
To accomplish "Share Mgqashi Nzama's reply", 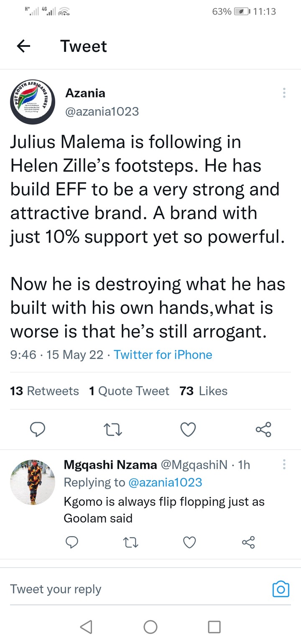I will click(248, 542).
